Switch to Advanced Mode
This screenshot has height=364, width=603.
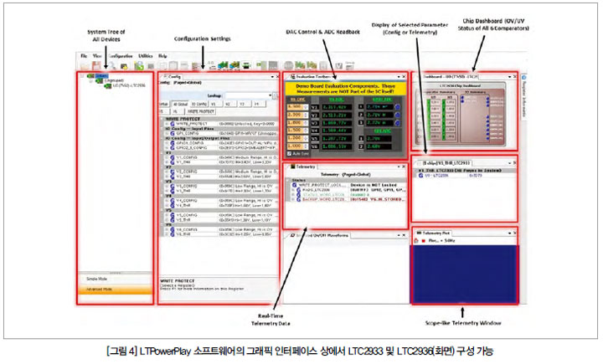click(116, 289)
